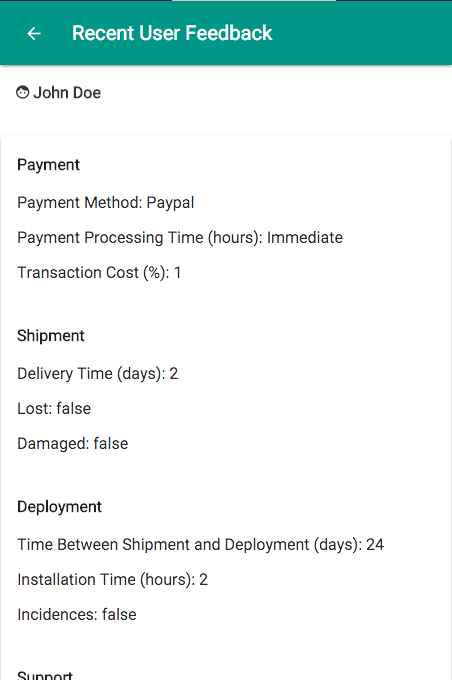
Task: Click the deployment value 24 days
Action: click(375, 545)
